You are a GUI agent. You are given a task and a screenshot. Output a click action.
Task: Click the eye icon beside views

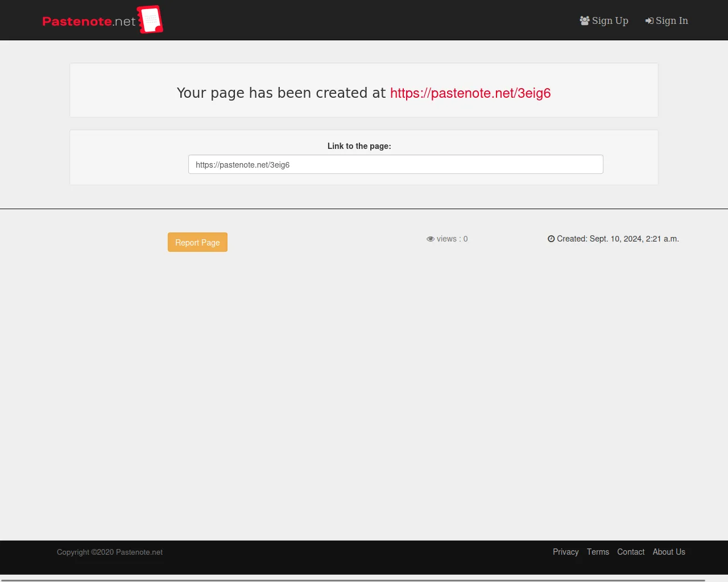[431, 239]
